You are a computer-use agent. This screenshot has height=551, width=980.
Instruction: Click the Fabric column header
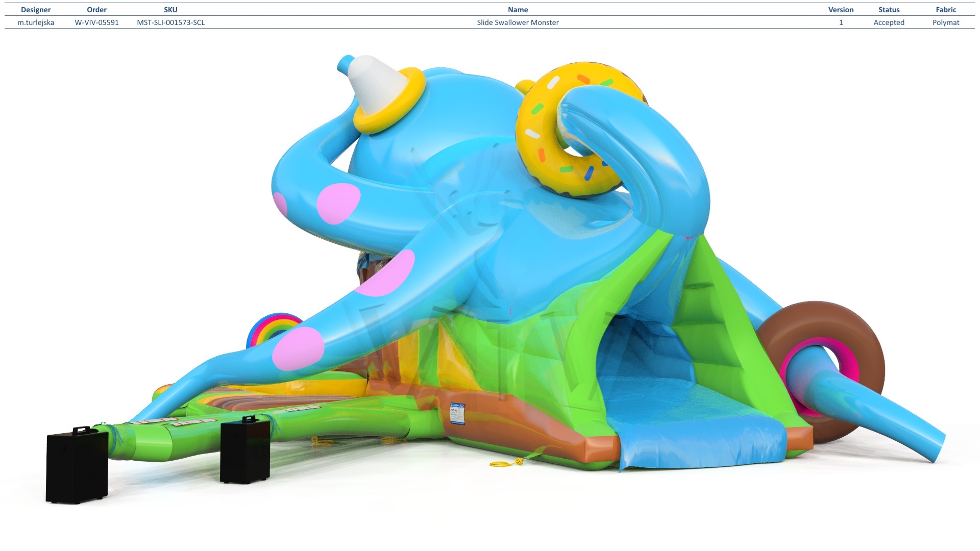click(946, 10)
